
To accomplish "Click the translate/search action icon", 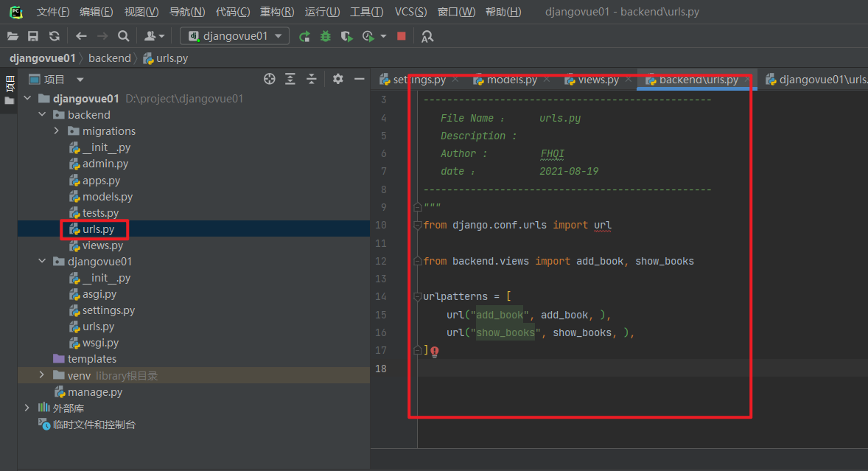I will [427, 37].
